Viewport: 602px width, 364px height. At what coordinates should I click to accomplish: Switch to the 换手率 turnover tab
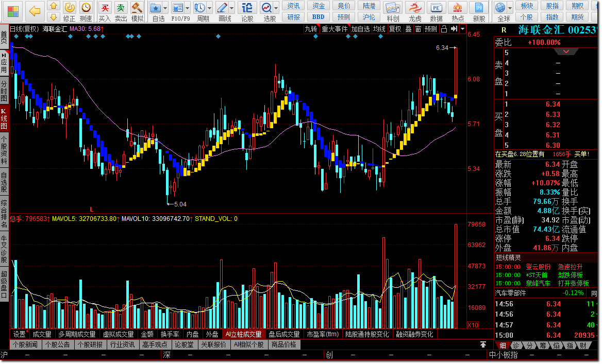coord(170,335)
